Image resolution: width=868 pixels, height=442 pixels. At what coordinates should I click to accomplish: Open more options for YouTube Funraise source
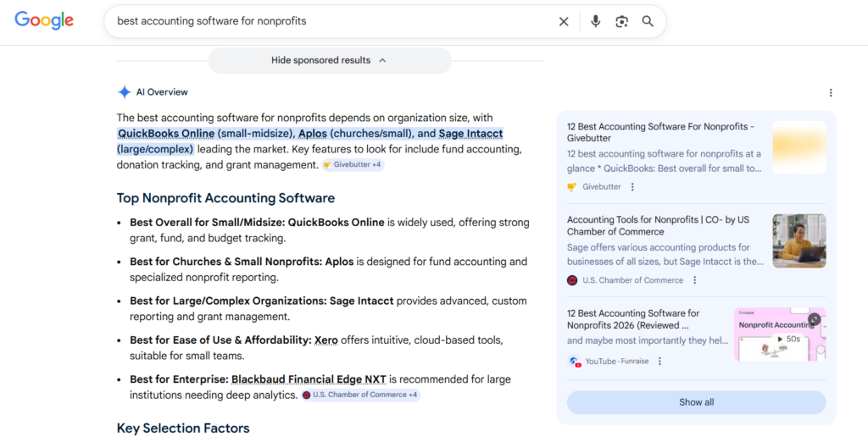(x=659, y=362)
